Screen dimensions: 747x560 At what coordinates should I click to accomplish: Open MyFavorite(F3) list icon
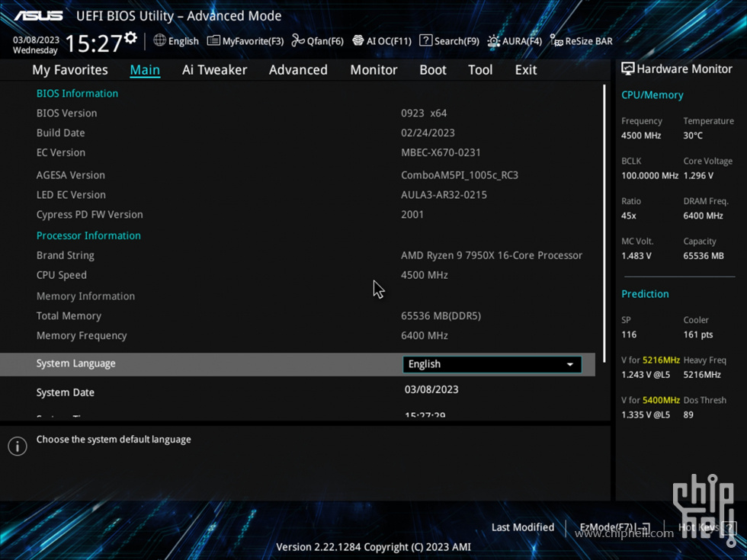pos(213,41)
